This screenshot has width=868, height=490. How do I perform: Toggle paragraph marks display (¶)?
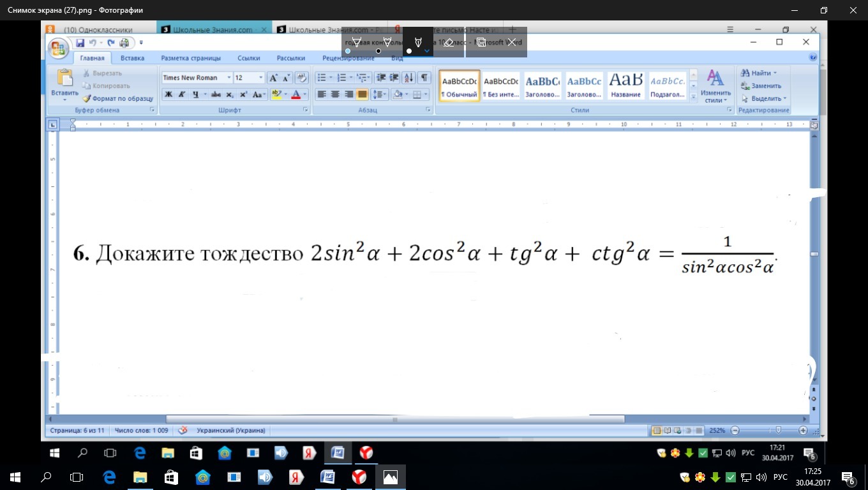click(424, 78)
